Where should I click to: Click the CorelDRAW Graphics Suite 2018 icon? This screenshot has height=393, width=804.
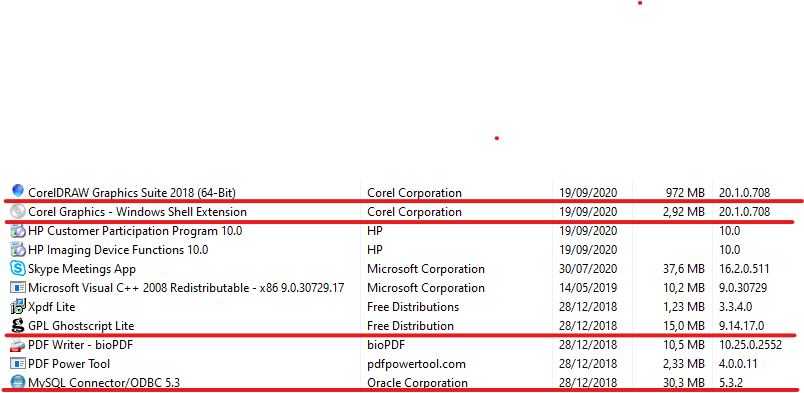[x=18, y=191]
